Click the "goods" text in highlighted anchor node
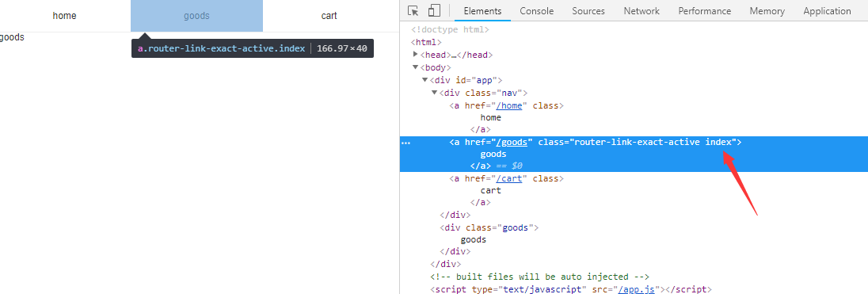 [x=493, y=154]
